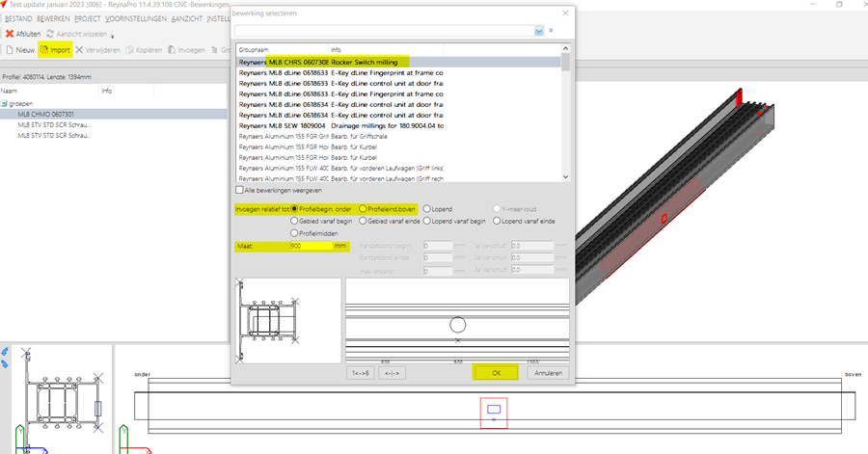This screenshot has height=454, width=868.
Task: Click the Afsluiten red X icon
Action: tap(10, 34)
